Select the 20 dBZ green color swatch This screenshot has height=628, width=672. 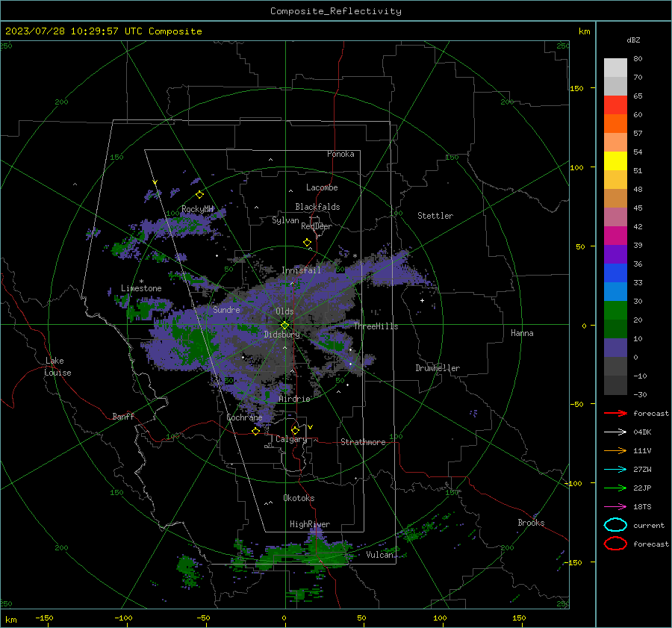(615, 329)
